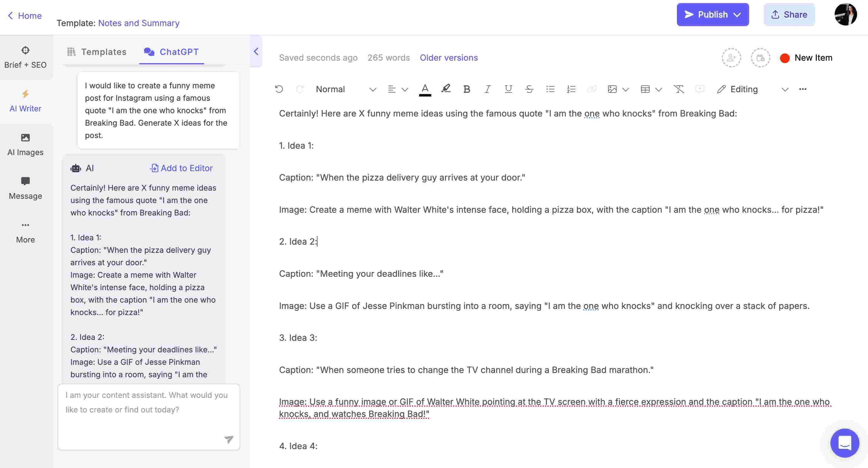Open Older versions link

(x=449, y=58)
